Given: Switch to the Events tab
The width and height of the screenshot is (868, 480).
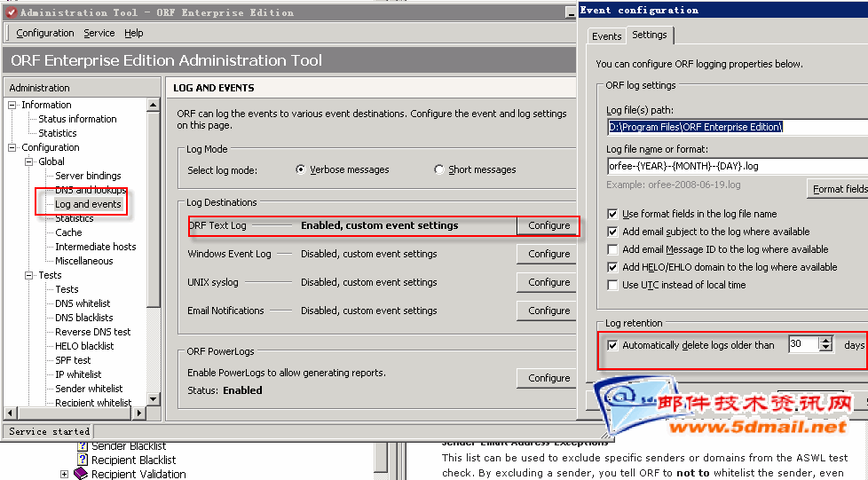Looking at the screenshot, I should pos(606,35).
